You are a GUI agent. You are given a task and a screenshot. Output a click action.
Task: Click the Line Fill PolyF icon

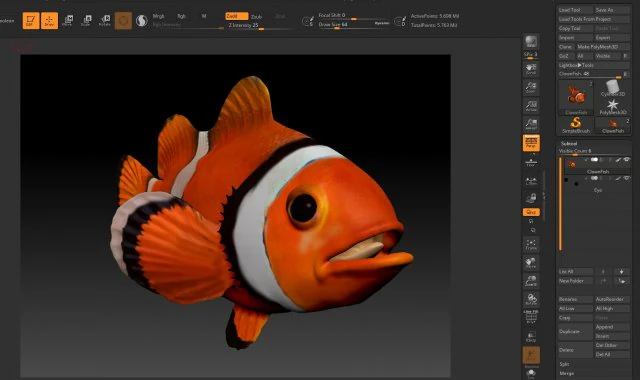click(x=531, y=317)
